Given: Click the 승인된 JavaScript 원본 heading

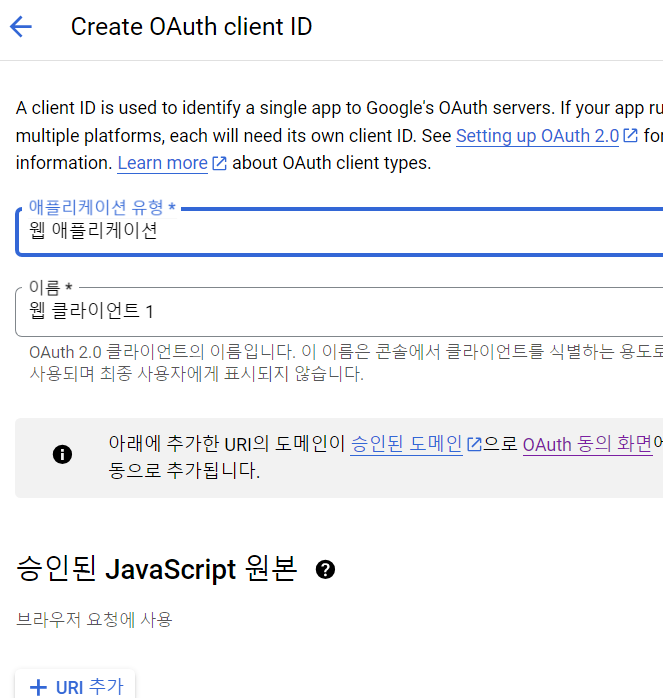Looking at the screenshot, I should coord(156,569).
